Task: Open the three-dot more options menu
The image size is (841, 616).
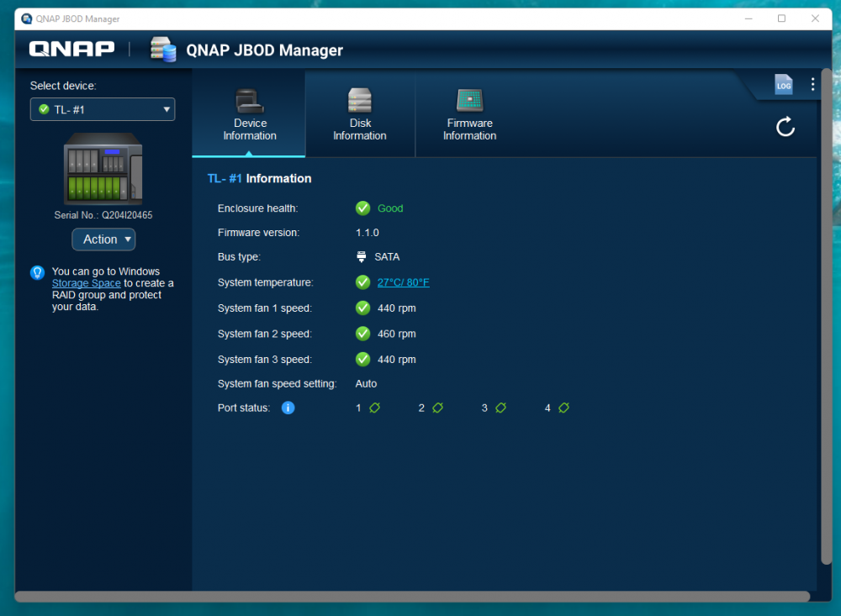Action: (x=813, y=84)
